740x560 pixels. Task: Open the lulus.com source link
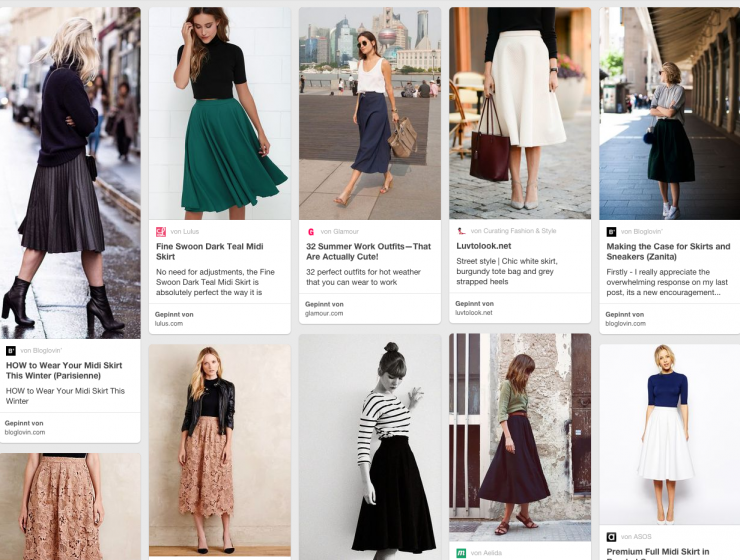(x=169, y=322)
